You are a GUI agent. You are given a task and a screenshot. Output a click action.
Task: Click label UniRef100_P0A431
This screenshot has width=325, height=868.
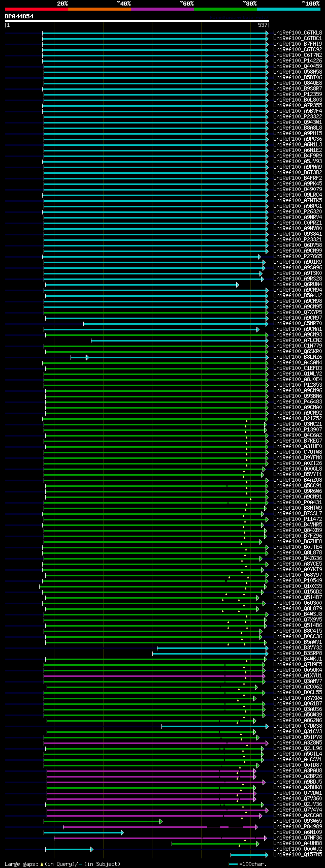(x=298, y=502)
